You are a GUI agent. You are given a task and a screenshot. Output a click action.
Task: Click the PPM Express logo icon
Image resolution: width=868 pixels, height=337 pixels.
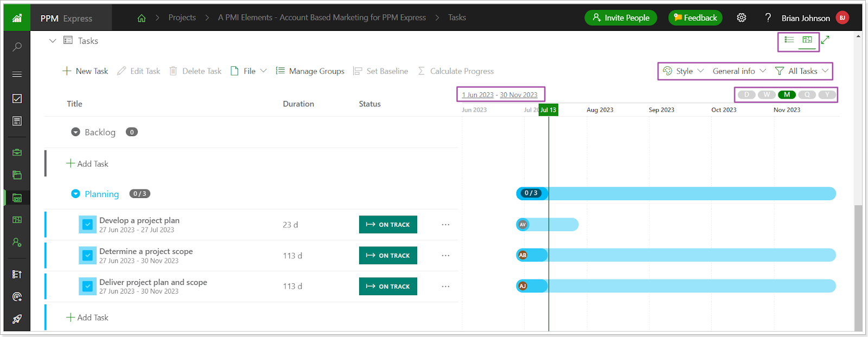click(17, 18)
